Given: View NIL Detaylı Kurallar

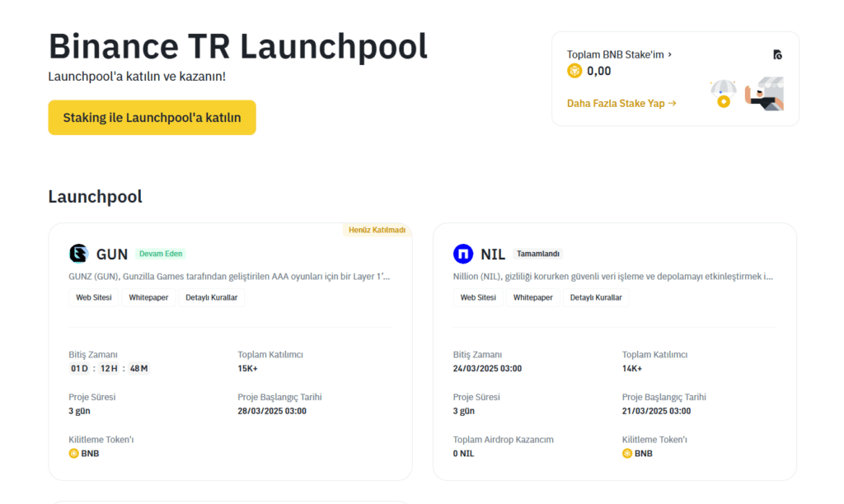Looking at the screenshot, I should click(x=595, y=297).
